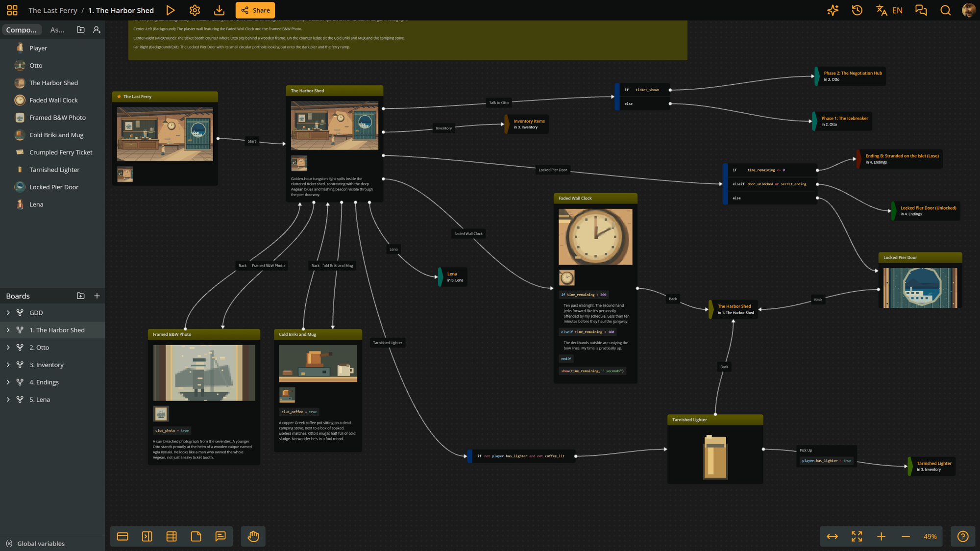This screenshot has width=980, height=551.
Task: Pick the table grid tool
Action: (171, 536)
